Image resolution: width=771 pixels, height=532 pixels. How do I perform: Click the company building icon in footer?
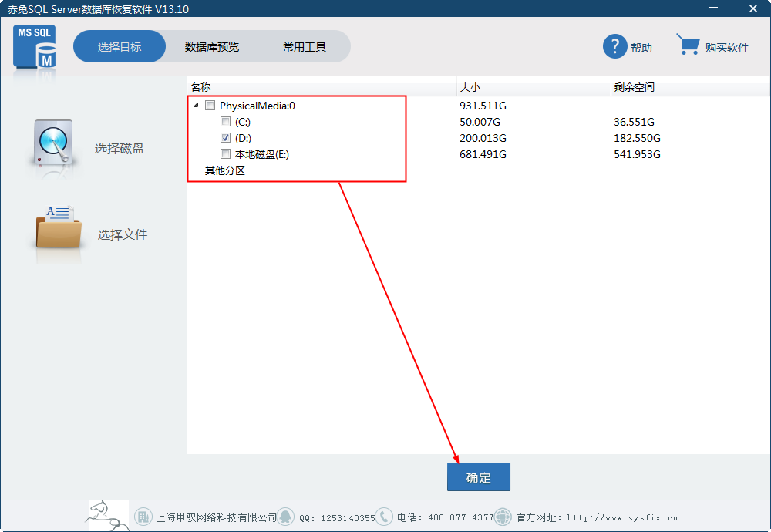143,517
